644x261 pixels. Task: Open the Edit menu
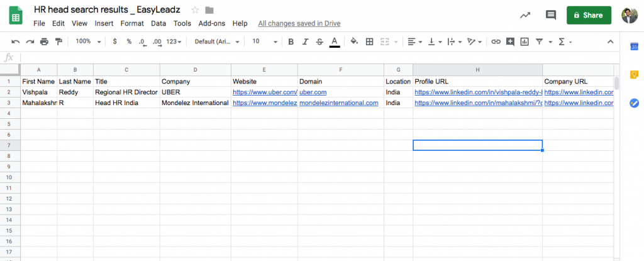point(58,23)
